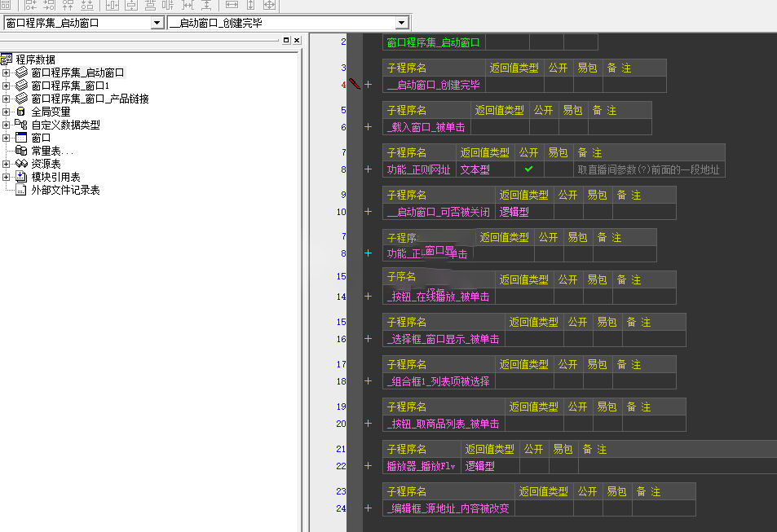Click the same-width toolbar icon
Viewport: 777px width, 532px height.
(232, 5)
